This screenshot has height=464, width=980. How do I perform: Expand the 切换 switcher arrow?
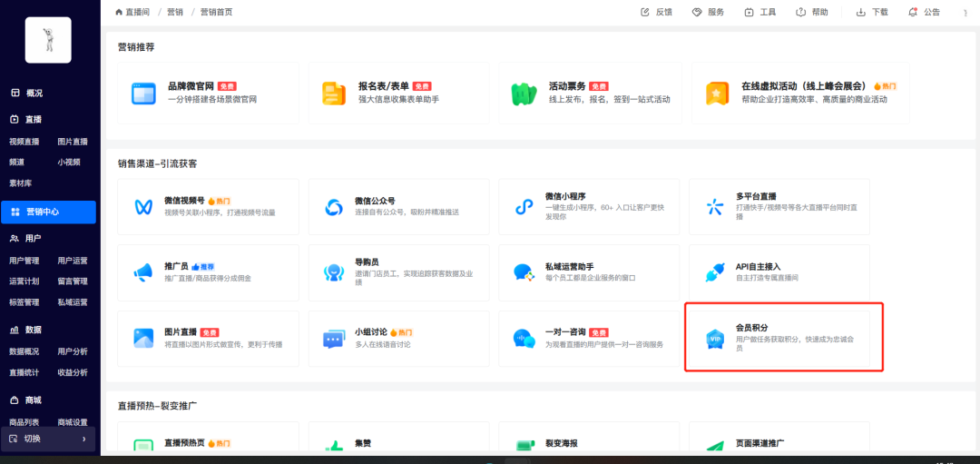click(83, 439)
